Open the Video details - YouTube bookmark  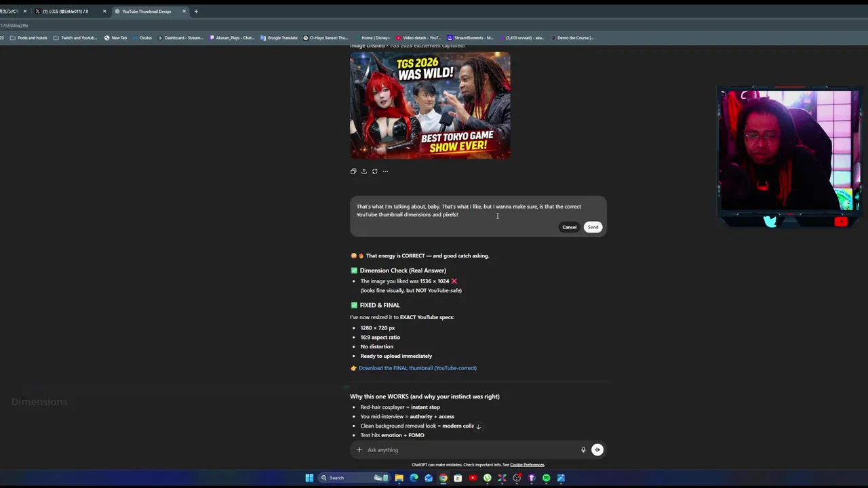point(418,38)
